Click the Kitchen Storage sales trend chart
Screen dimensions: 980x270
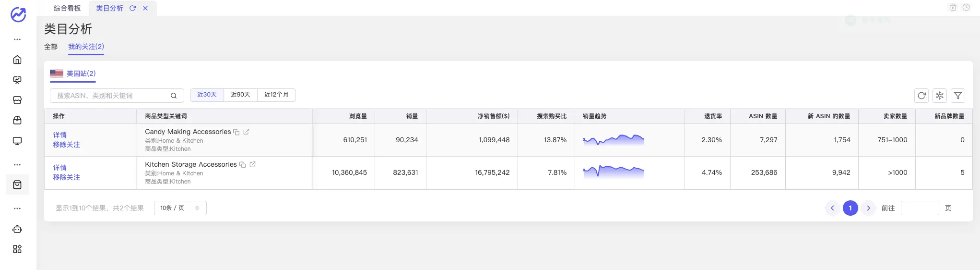coord(614,171)
